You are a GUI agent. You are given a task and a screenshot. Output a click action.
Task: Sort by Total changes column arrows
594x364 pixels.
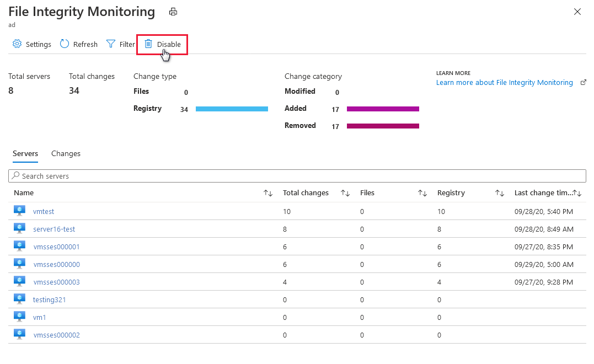click(x=345, y=193)
